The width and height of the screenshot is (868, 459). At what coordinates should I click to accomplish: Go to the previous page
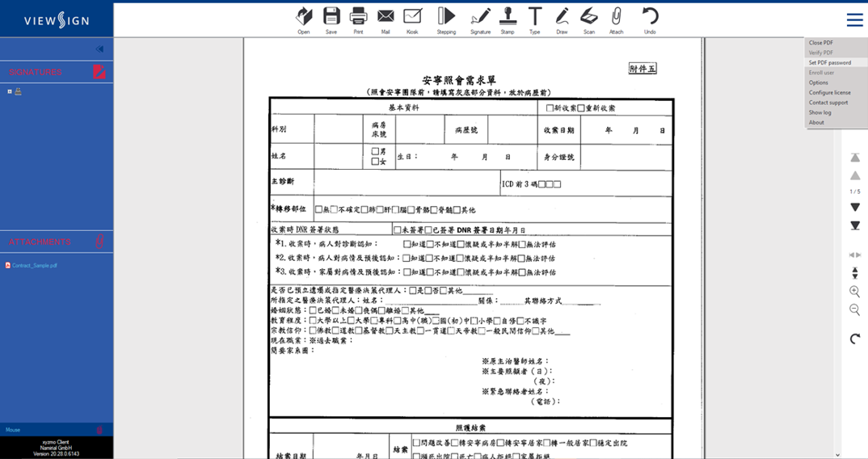(x=855, y=175)
